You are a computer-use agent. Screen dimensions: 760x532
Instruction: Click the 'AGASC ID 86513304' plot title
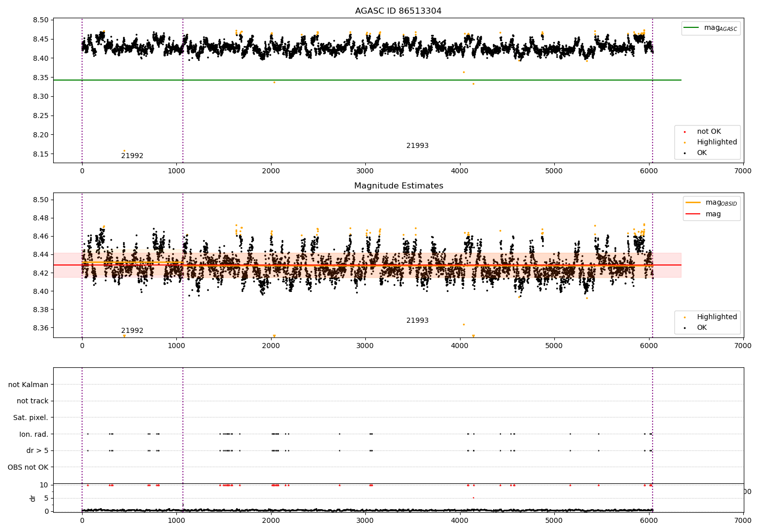398,11
